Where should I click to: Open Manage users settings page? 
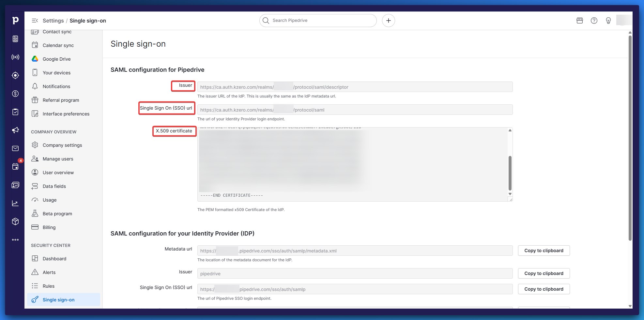coord(58,159)
